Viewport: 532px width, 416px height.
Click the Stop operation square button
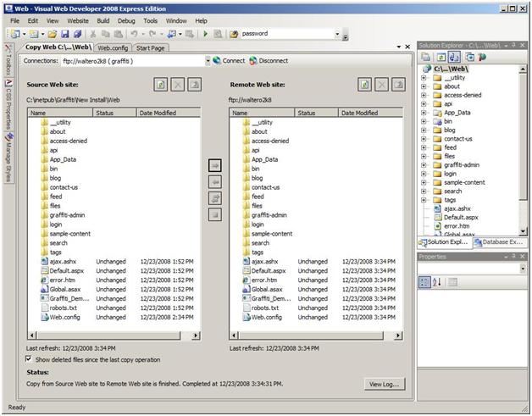[215, 214]
